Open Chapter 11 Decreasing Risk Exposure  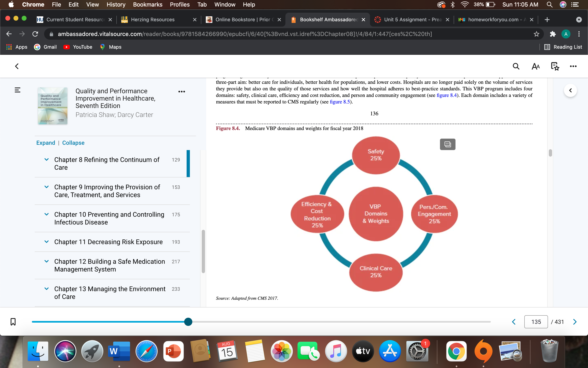click(x=108, y=242)
